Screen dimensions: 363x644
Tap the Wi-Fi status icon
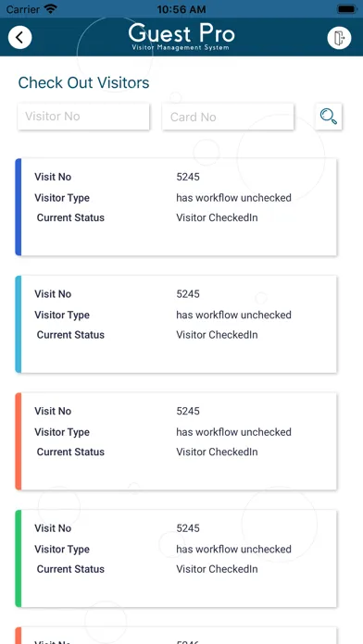pyautogui.click(x=51, y=9)
